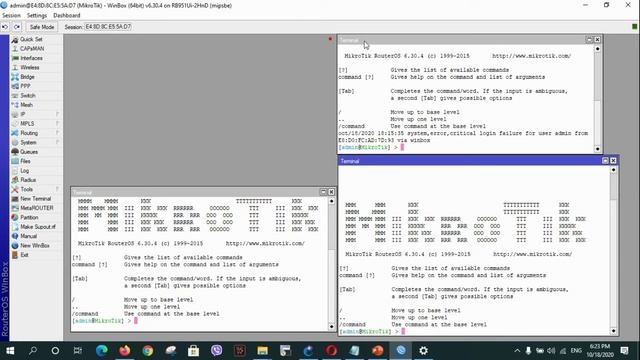
Task: Click scroll-up arrow in top-right Terminal
Action: (x=597, y=49)
